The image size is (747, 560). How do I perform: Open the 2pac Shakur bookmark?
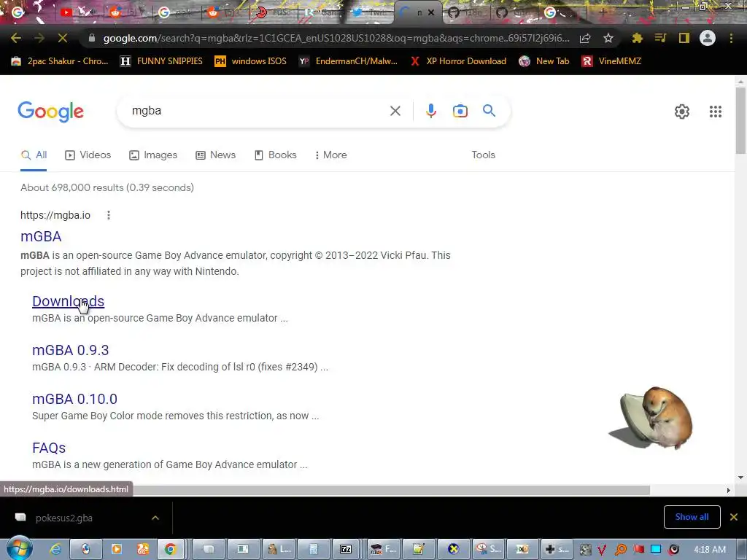coord(60,61)
